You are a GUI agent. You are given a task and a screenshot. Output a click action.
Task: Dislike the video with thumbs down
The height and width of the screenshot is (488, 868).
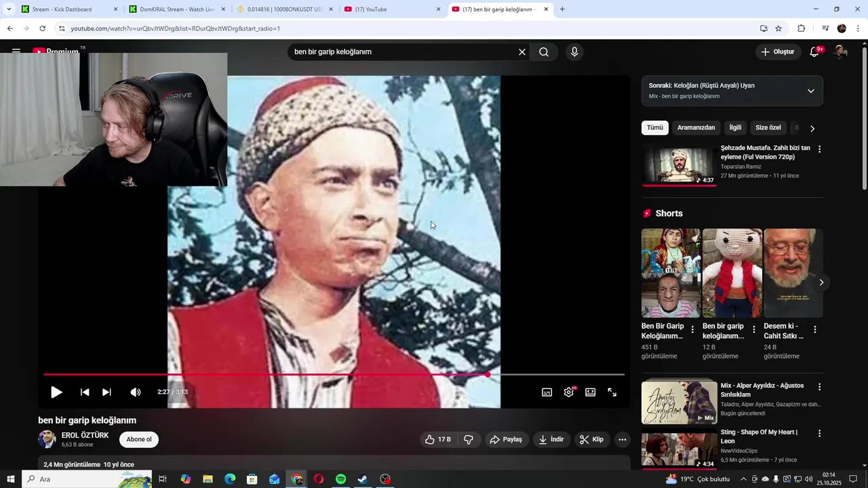469,440
